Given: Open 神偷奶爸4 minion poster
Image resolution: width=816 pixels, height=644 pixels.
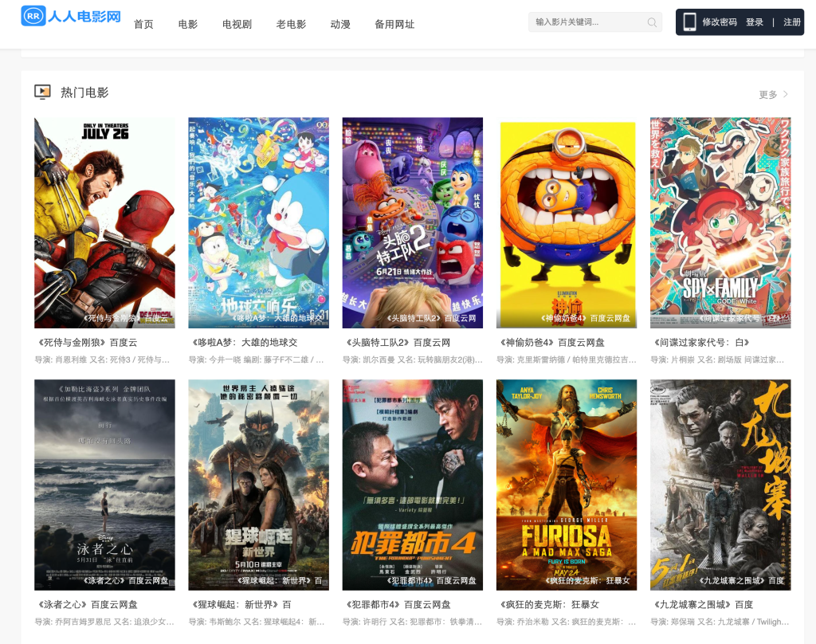Looking at the screenshot, I should point(567,223).
